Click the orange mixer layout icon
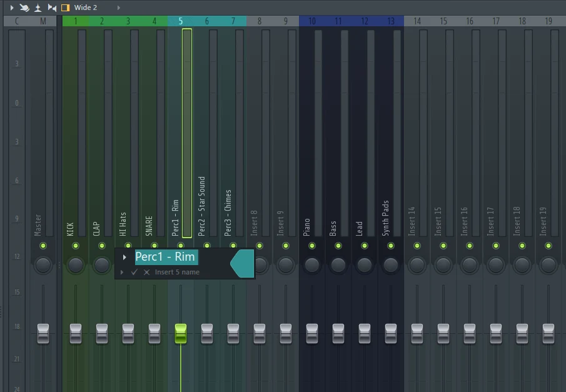Screen dimensions: 566x392 (65, 8)
